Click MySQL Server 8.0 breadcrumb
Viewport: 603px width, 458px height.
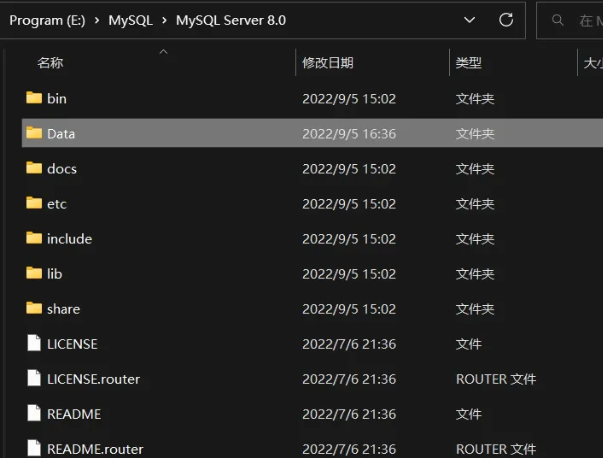(231, 20)
